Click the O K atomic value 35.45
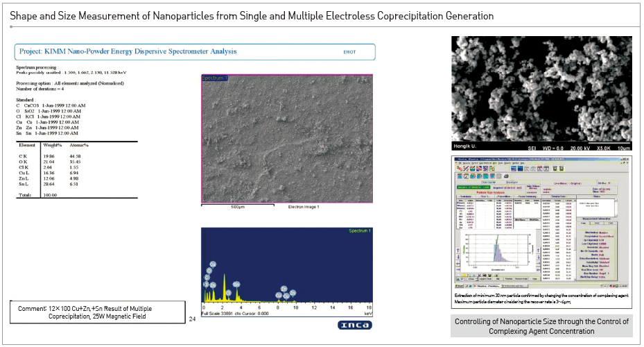This screenshot has width=644, height=347. [75, 162]
